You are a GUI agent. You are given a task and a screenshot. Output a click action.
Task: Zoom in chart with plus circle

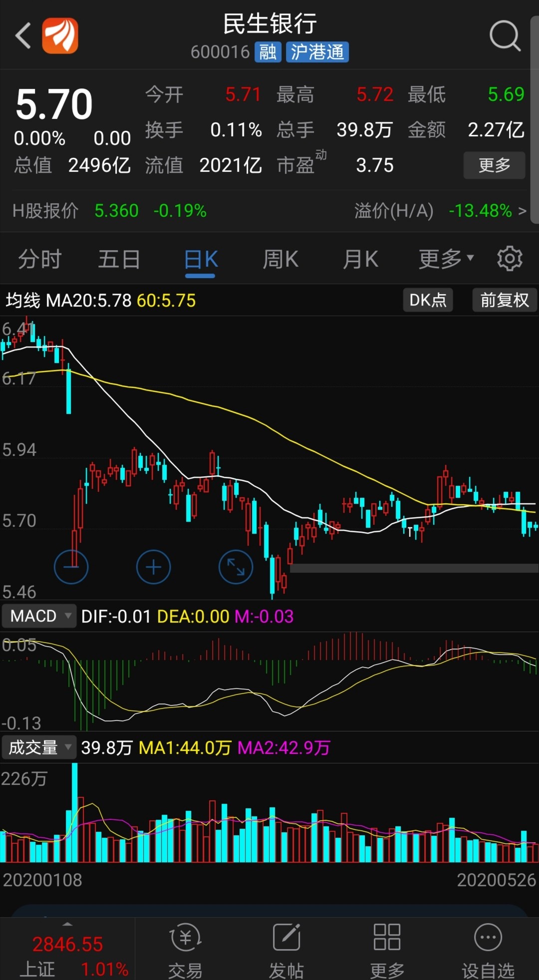click(x=153, y=567)
